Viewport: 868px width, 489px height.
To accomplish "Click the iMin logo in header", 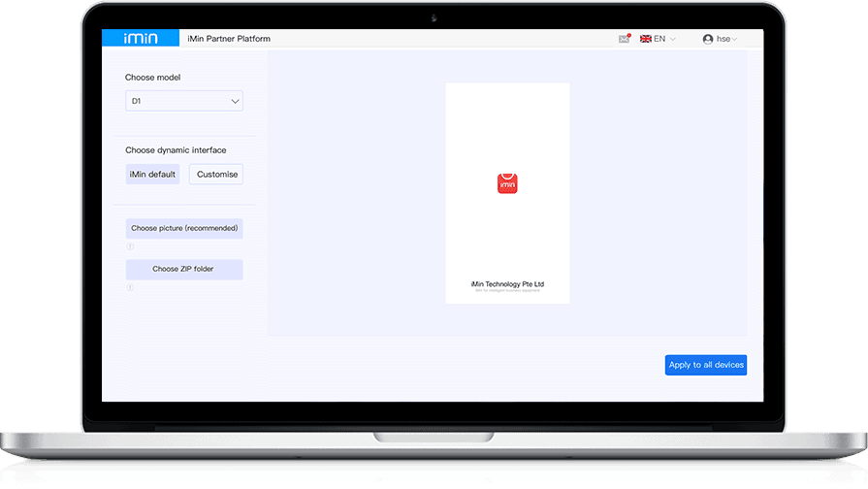I will (x=141, y=39).
